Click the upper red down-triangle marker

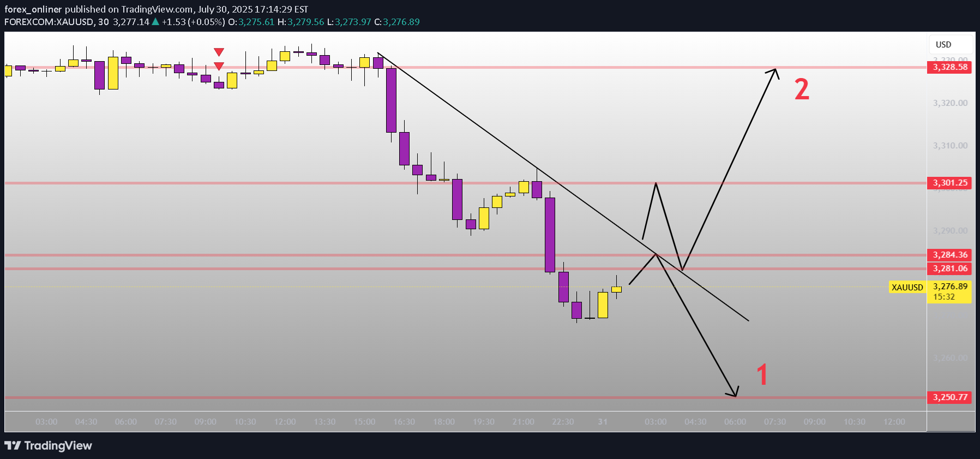point(219,52)
